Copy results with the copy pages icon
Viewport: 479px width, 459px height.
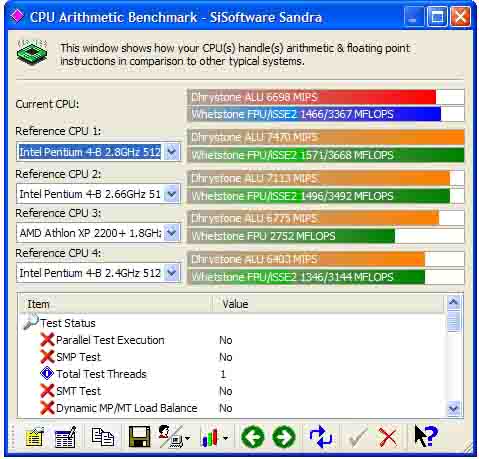tap(102, 436)
